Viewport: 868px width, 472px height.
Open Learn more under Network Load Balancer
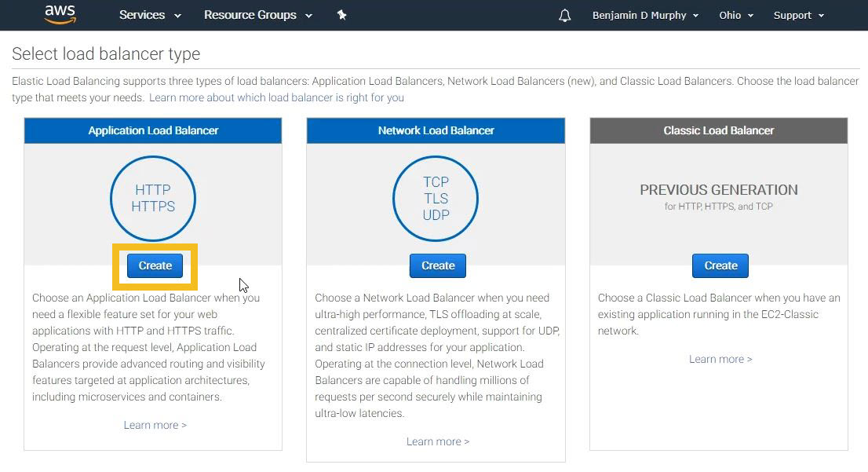pyautogui.click(x=438, y=441)
